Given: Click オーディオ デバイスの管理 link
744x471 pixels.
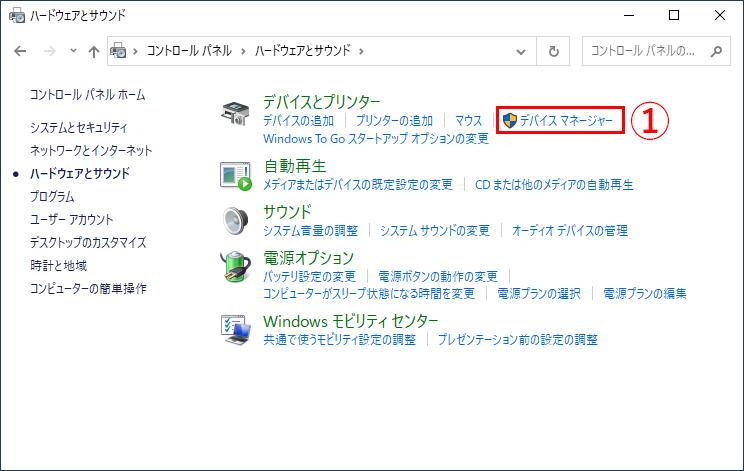Looking at the screenshot, I should tap(570, 231).
